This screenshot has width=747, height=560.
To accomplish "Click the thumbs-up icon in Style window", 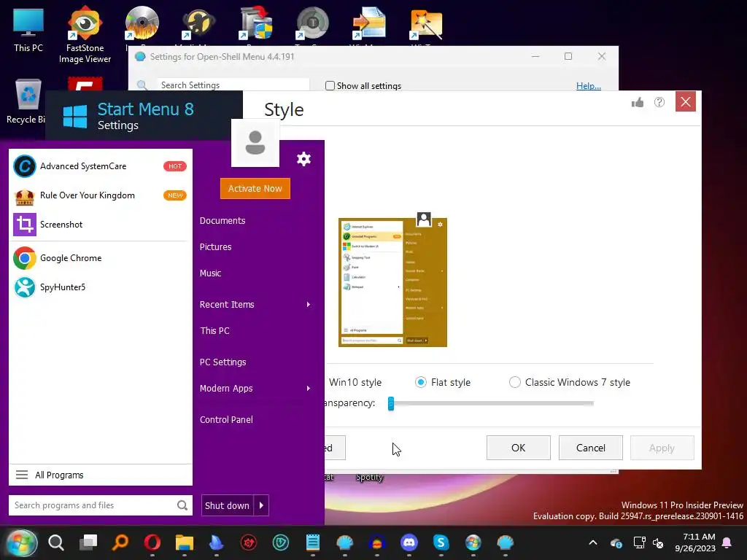I will (638, 102).
